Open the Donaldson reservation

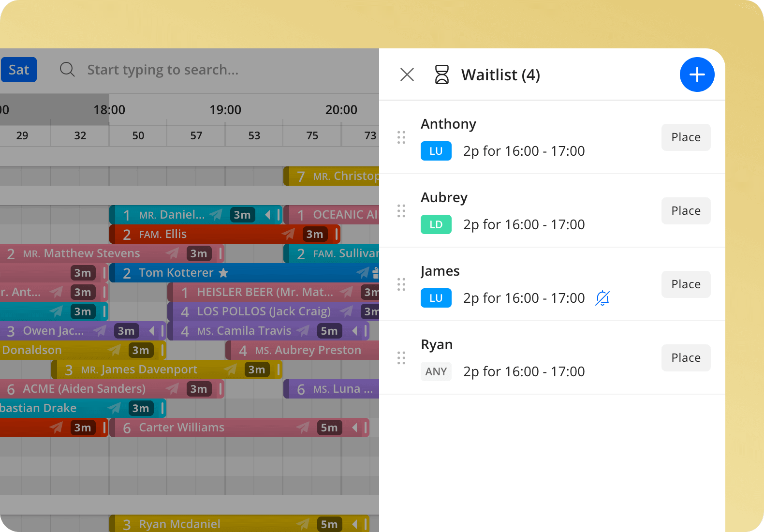[x=83, y=350]
